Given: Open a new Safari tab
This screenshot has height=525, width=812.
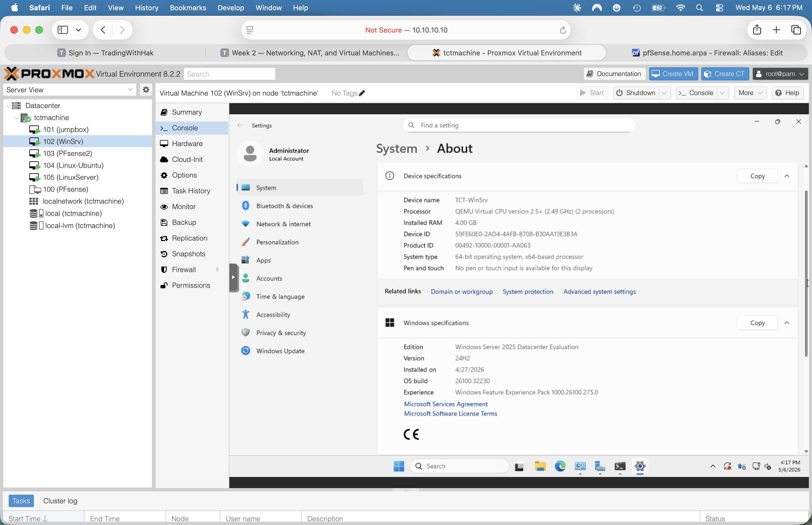Looking at the screenshot, I should [x=776, y=30].
